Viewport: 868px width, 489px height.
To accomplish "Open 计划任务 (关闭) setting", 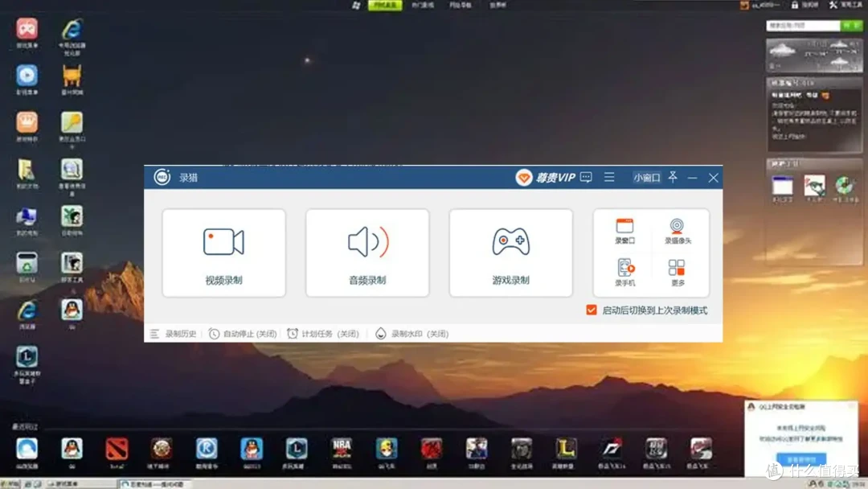I will (x=323, y=334).
